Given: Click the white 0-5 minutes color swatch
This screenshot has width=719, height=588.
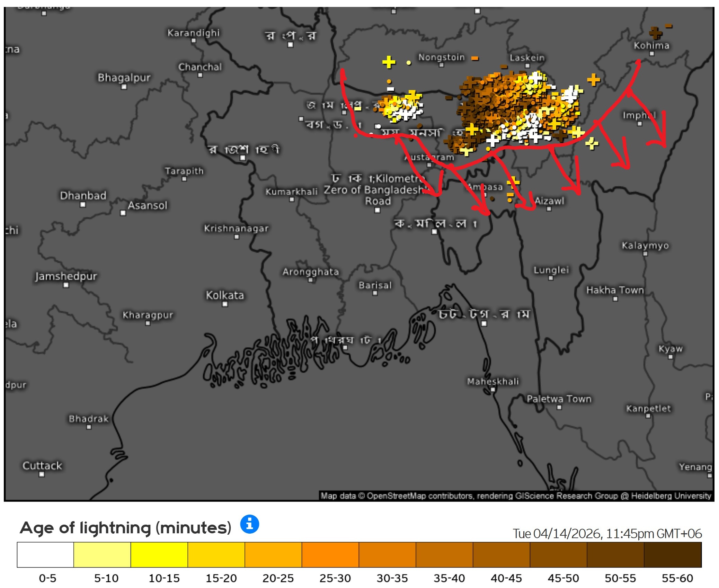Looking at the screenshot, I should (x=45, y=555).
